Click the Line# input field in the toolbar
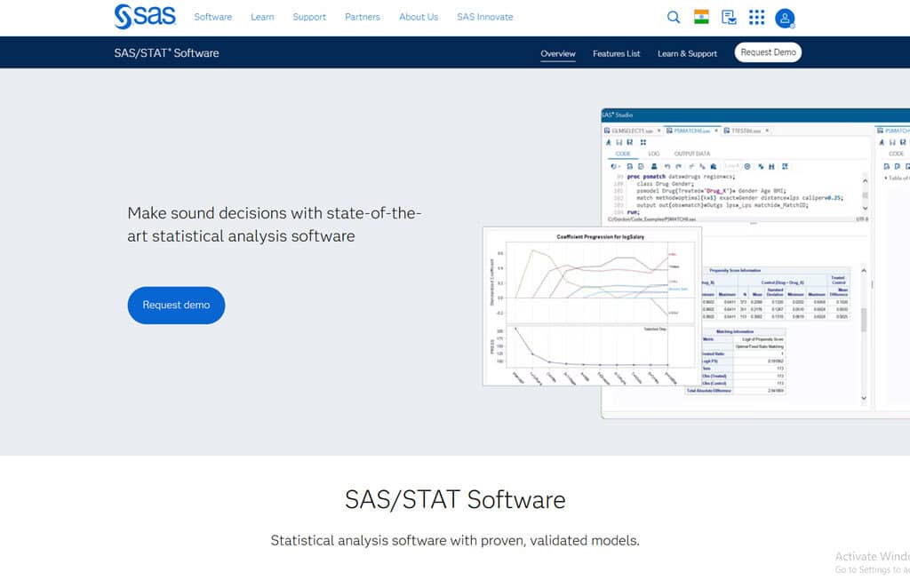910x588 pixels. (x=730, y=166)
